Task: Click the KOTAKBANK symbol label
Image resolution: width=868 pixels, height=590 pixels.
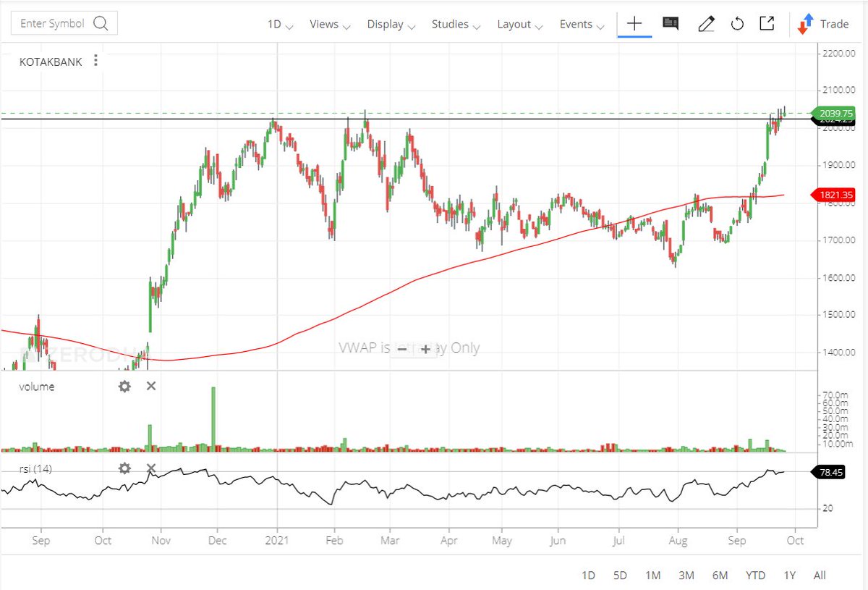Action: pyautogui.click(x=51, y=62)
